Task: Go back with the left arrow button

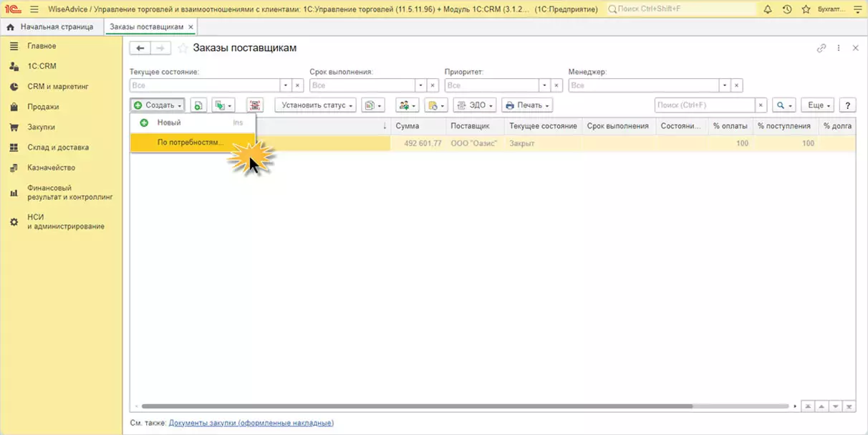Action: pyautogui.click(x=140, y=48)
